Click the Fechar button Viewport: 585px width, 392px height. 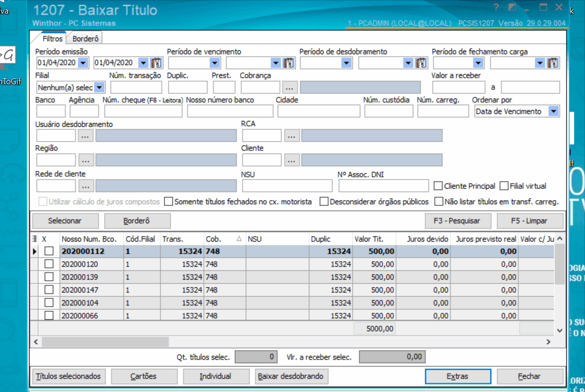(x=530, y=376)
